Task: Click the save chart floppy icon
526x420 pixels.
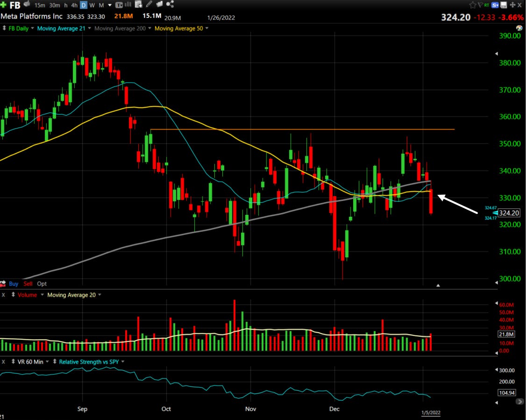Action: [x=504, y=5]
